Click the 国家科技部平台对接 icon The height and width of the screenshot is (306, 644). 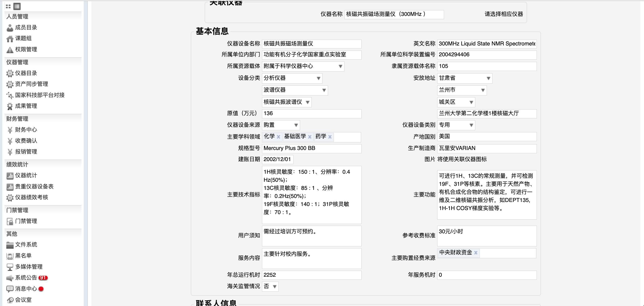(x=10, y=95)
